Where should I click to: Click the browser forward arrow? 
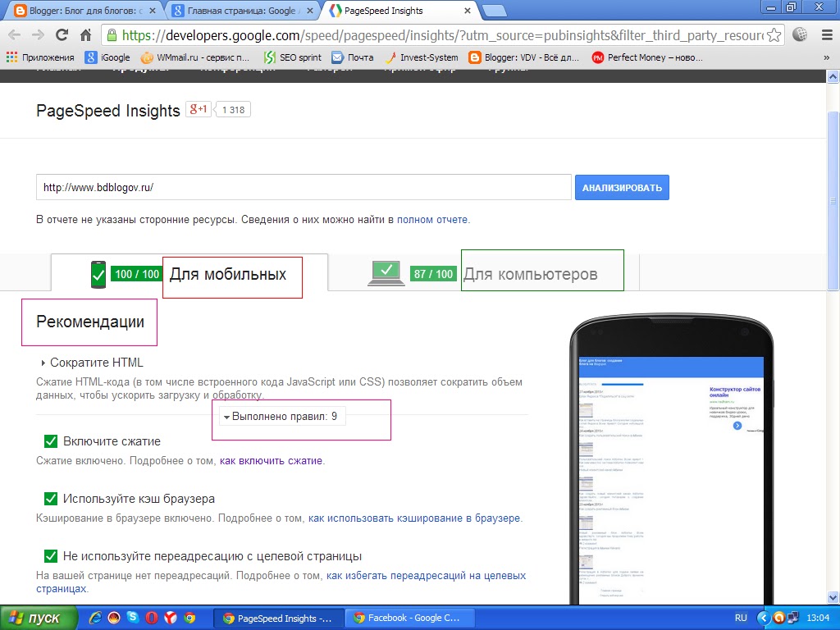tap(38, 35)
